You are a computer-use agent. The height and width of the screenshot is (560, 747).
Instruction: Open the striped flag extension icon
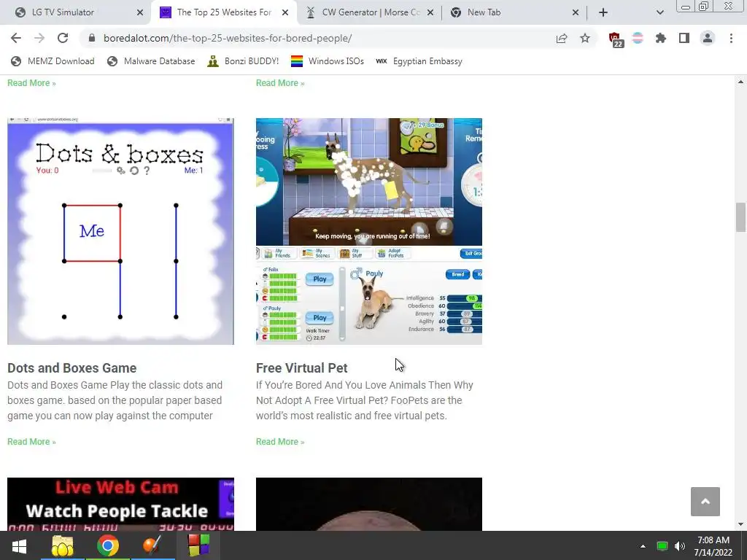(x=638, y=38)
